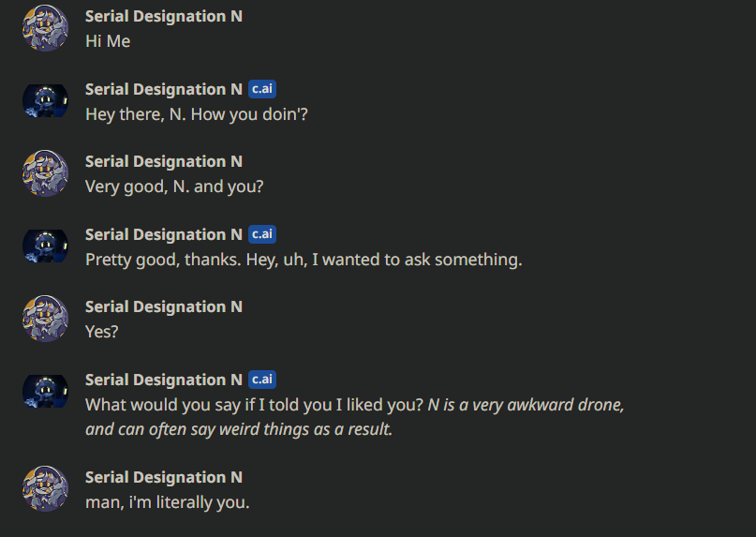Open the bot avatar beside "What would you say"

tap(45, 392)
